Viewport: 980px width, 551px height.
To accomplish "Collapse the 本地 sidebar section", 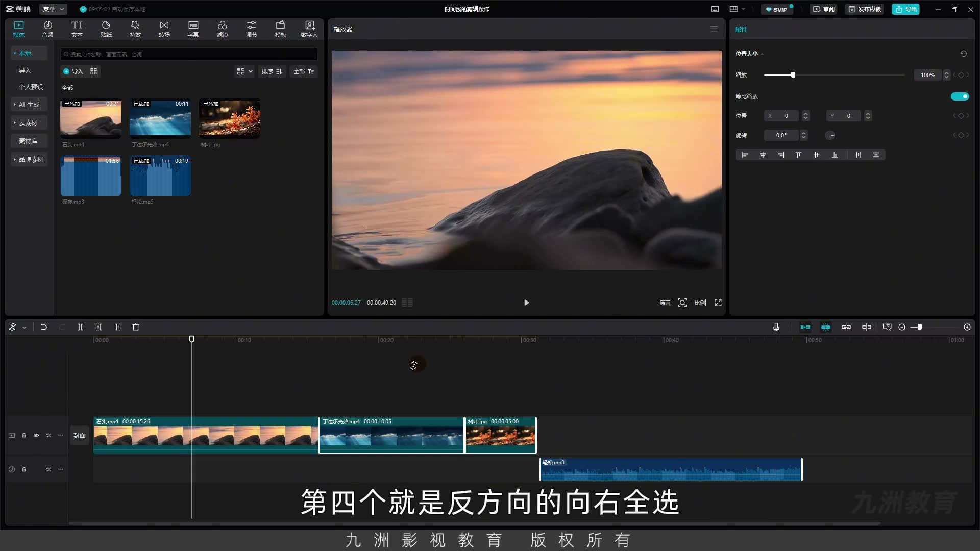I will 29,53.
